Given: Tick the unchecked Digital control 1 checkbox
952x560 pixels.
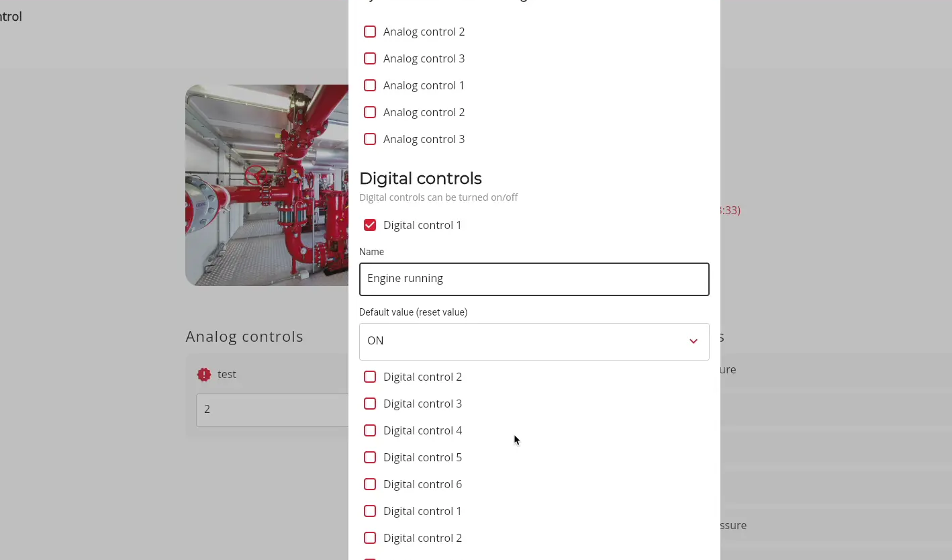Looking at the screenshot, I should coord(370,511).
